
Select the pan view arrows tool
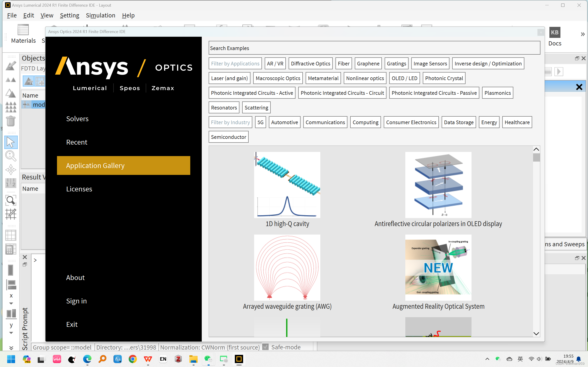click(x=11, y=169)
